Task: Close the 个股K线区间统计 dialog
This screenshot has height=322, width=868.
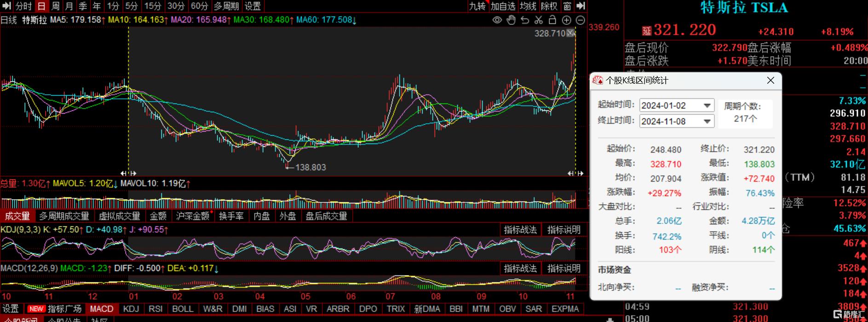Action: click(770, 80)
